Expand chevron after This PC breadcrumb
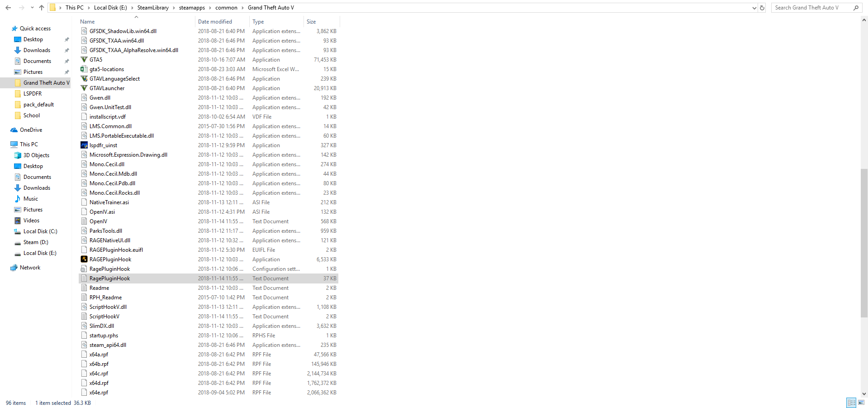868x408 pixels. pyautogui.click(x=89, y=8)
